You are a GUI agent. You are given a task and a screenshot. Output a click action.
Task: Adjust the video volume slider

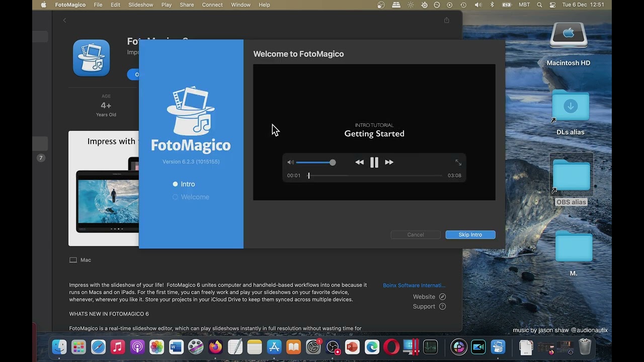point(315,162)
